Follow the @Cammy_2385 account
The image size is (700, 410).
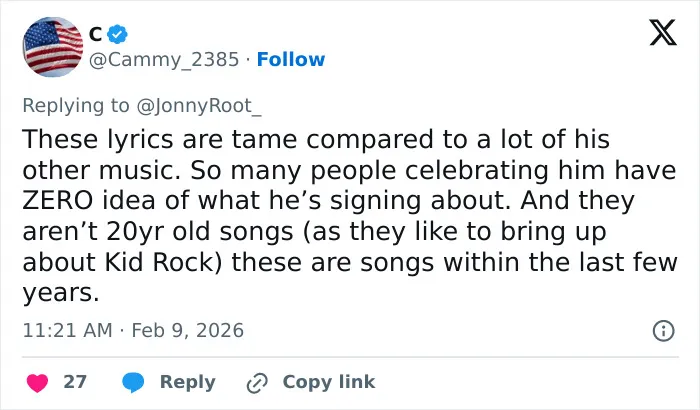pos(291,59)
